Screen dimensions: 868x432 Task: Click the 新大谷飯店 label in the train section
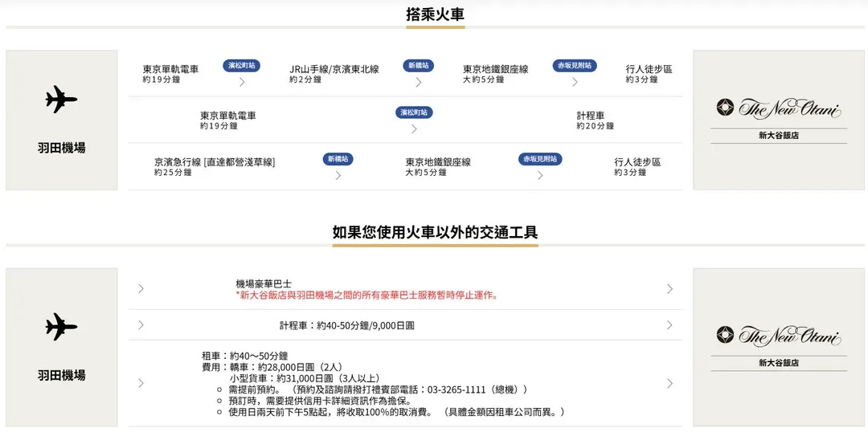778,136
